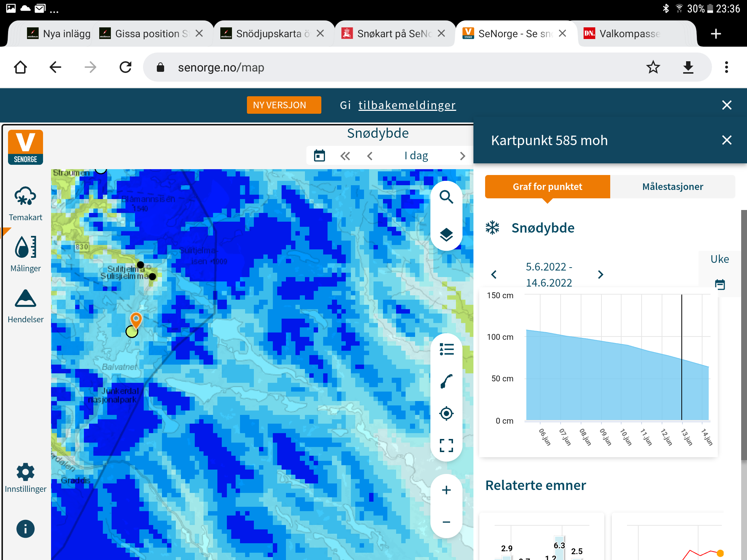Show the map legend list icon

click(446, 349)
